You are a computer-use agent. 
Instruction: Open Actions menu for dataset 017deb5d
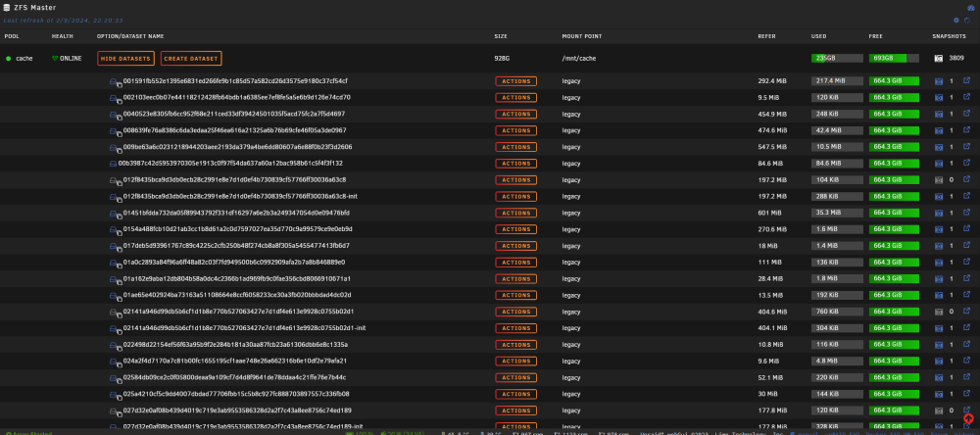point(515,246)
